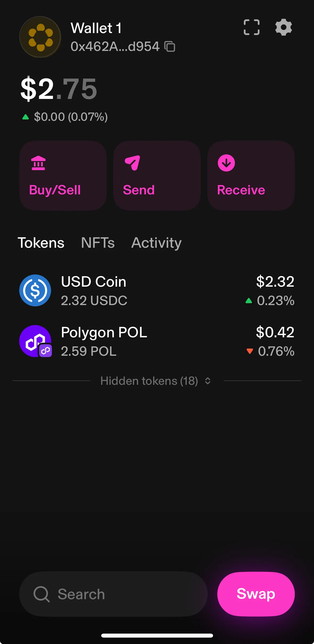The width and height of the screenshot is (314, 644).
Task: Switch to the NFTs tab
Action: click(98, 243)
